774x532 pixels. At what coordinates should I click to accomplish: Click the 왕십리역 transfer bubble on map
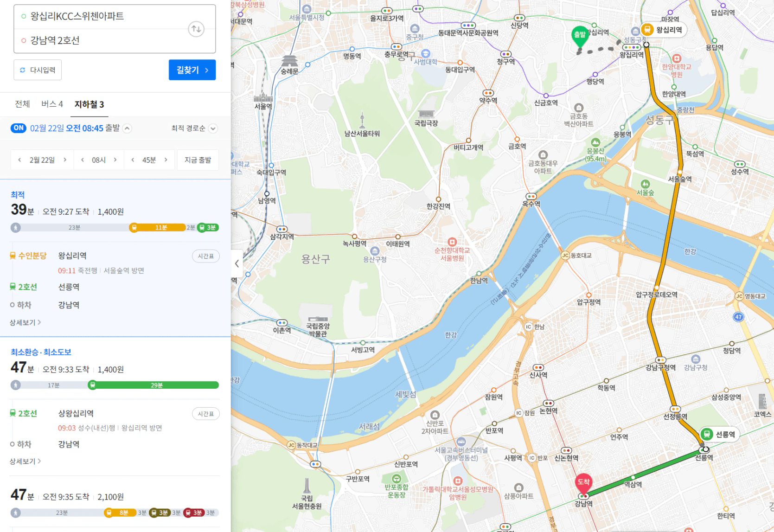coord(663,30)
